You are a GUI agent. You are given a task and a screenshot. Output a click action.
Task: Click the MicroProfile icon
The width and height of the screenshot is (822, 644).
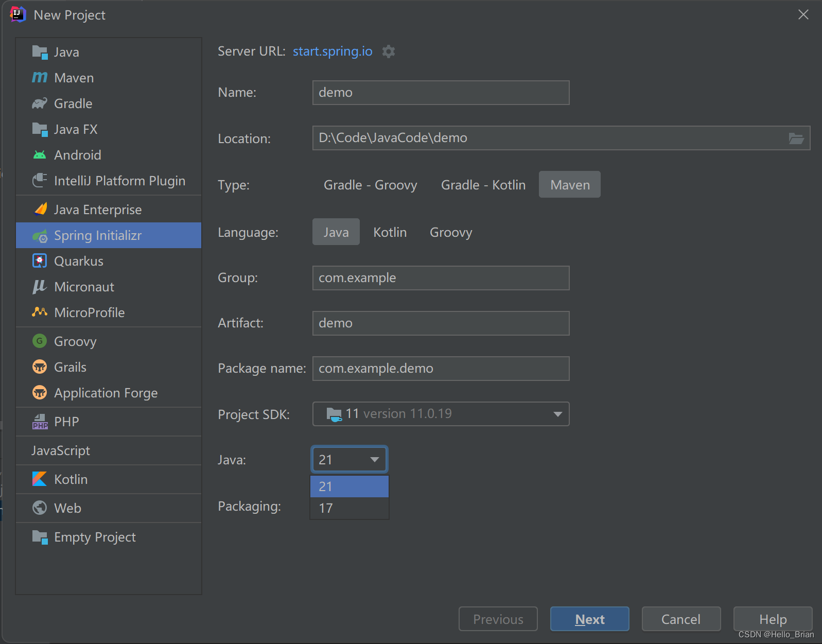coord(40,312)
